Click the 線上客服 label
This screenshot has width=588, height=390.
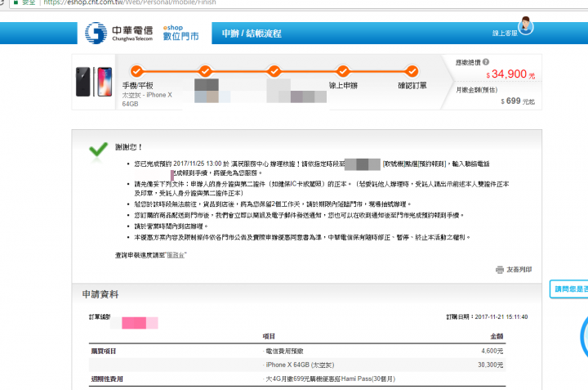pos(505,34)
